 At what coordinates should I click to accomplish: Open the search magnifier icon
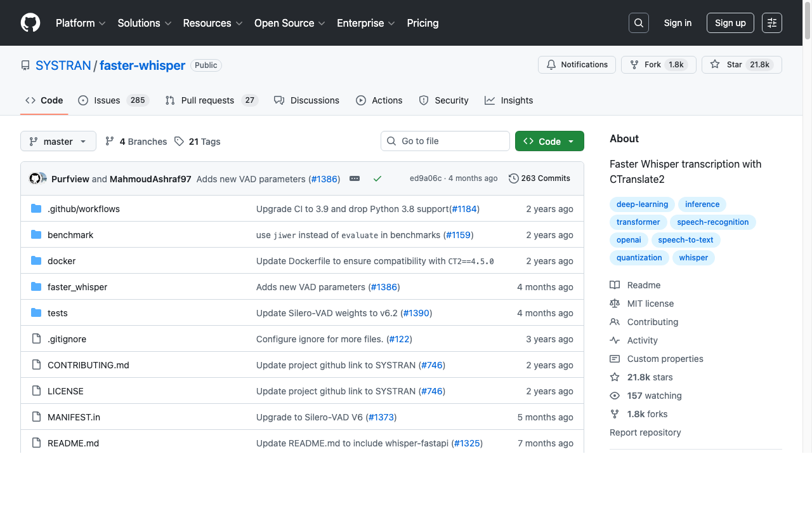pyautogui.click(x=638, y=23)
